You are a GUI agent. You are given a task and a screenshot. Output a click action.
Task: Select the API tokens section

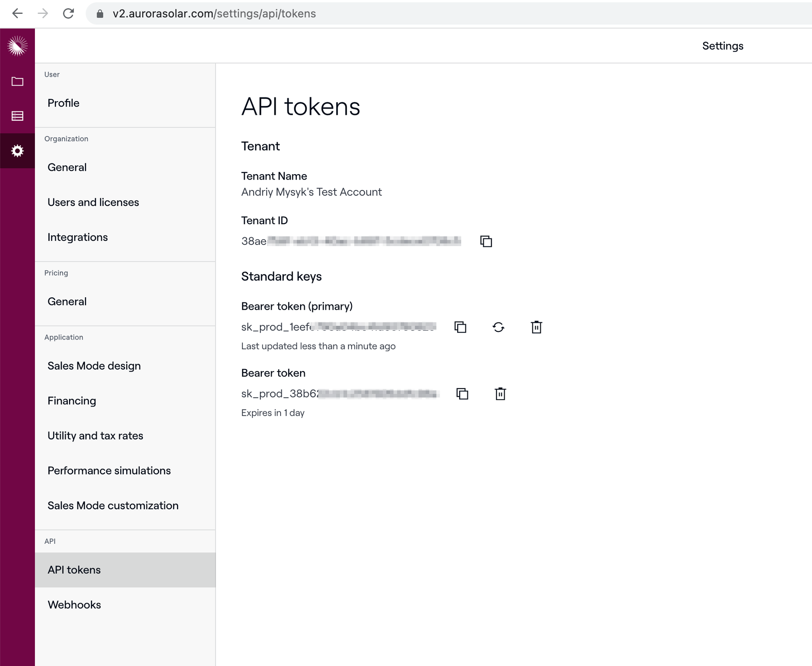74,570
